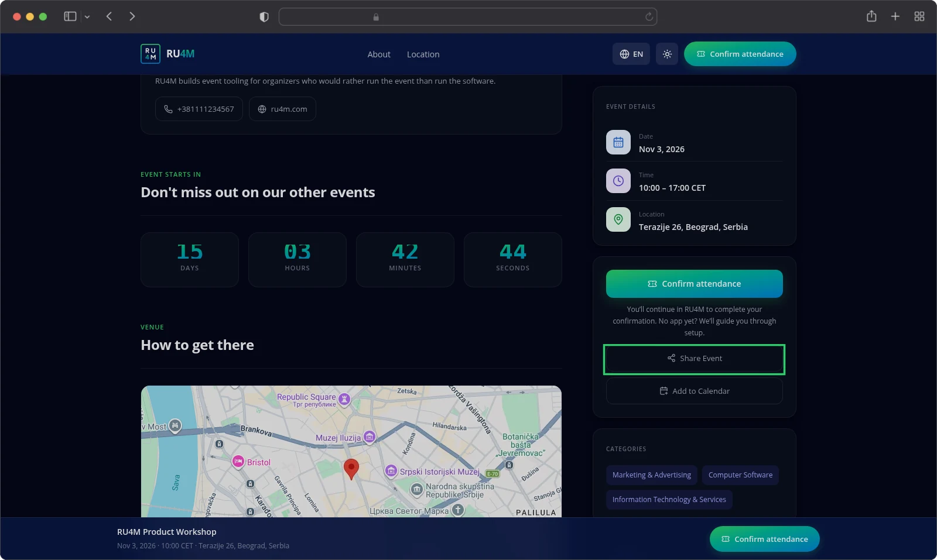Image resolution: width=937 pixels, height=560 pixels.
Task: Open Safari share icon
Action: (871, 16)
